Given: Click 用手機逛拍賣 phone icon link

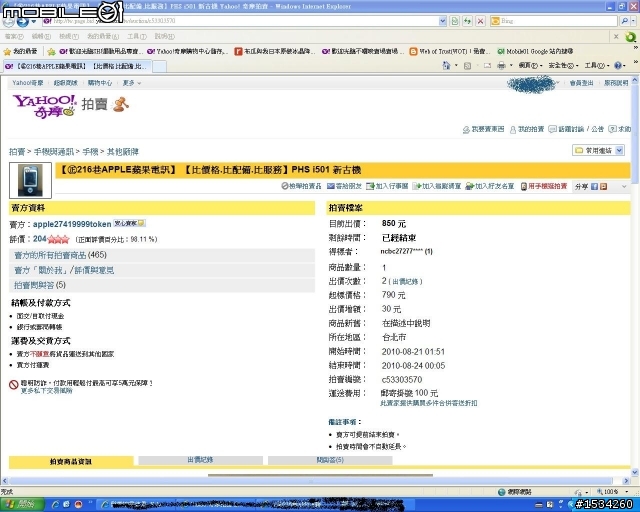Looking at the screenshot, I should (544, 186).
